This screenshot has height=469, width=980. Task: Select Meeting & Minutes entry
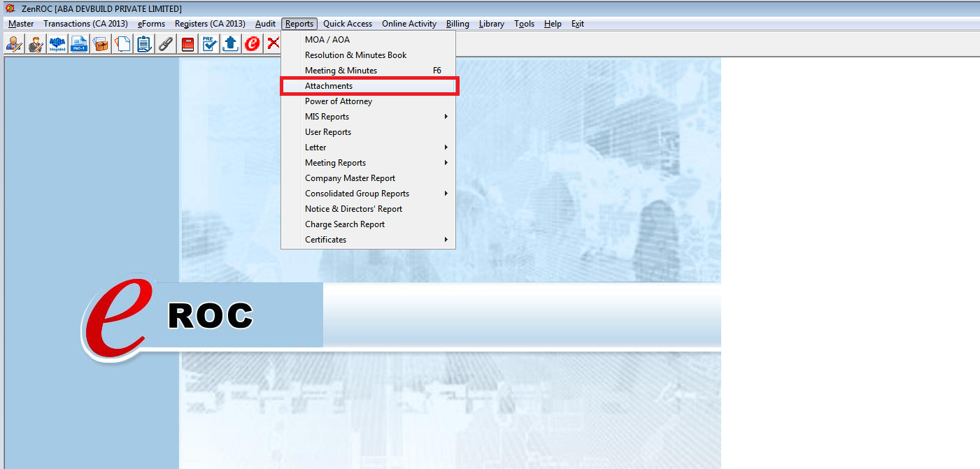click(369, 71)
